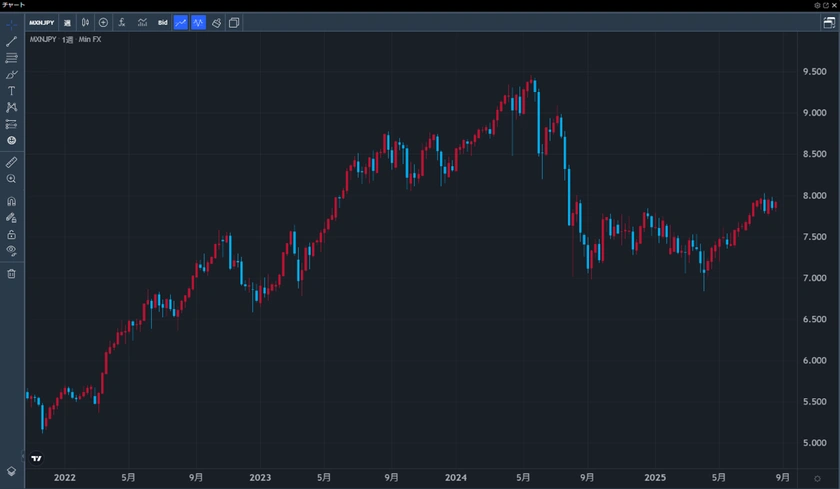Open the chart layout panel at top right
The width and height of the screenshot is (840, 489).
pos(829,22)
